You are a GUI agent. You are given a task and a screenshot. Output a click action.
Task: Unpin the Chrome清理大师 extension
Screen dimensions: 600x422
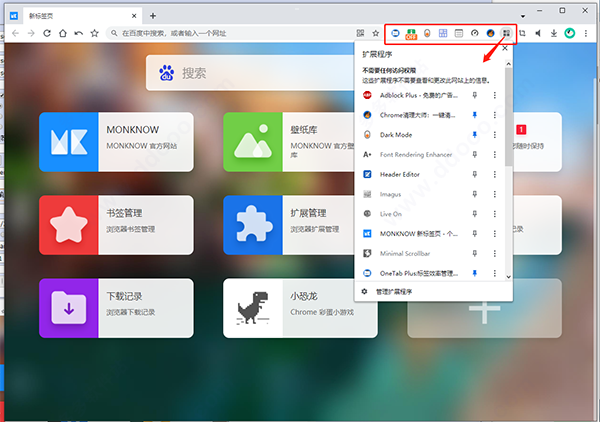point(474,115)
